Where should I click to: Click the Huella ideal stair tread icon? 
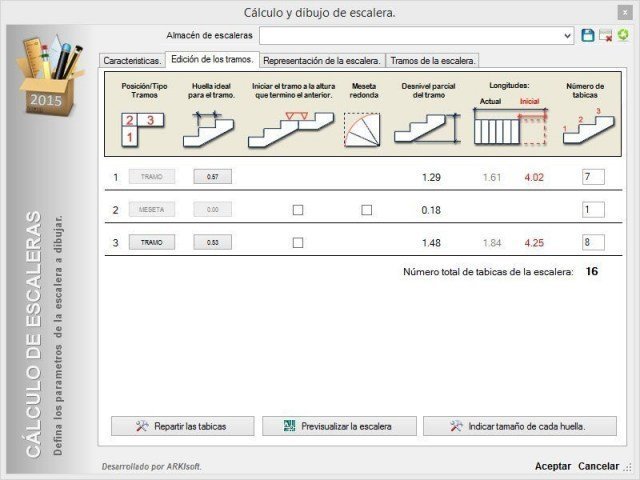208,129
